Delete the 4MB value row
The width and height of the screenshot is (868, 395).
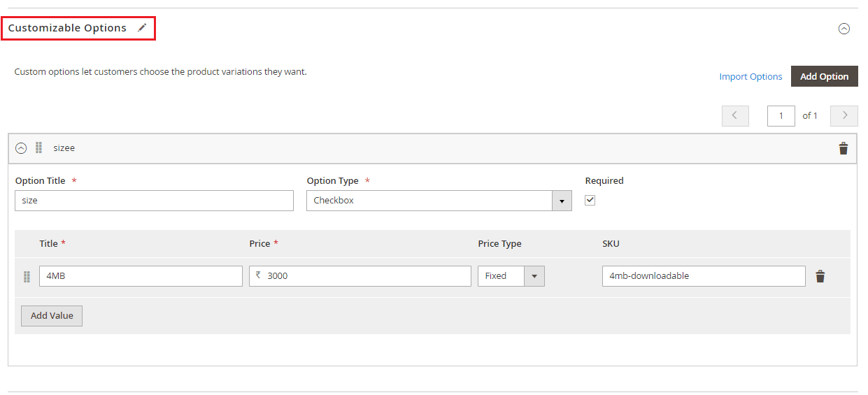(820, 276)
